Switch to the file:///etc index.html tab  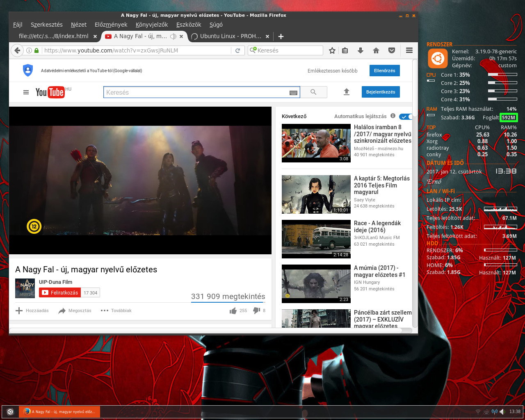click(54, 36)
